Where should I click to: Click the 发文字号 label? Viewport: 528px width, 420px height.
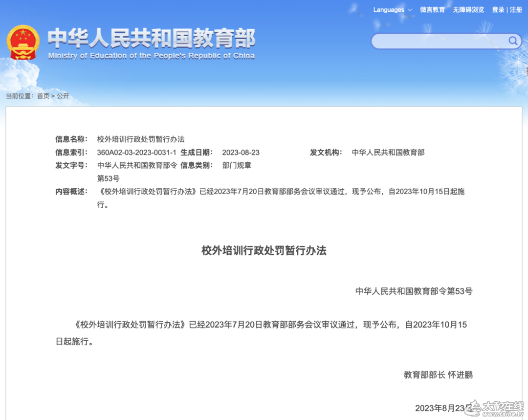click(71, 165)
